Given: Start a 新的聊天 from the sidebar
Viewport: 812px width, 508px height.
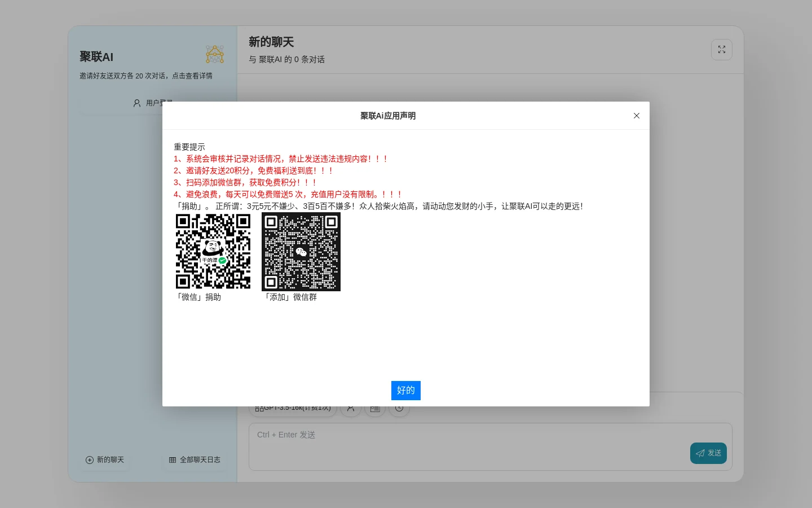Looking at the screenshot, I should 105,460.
